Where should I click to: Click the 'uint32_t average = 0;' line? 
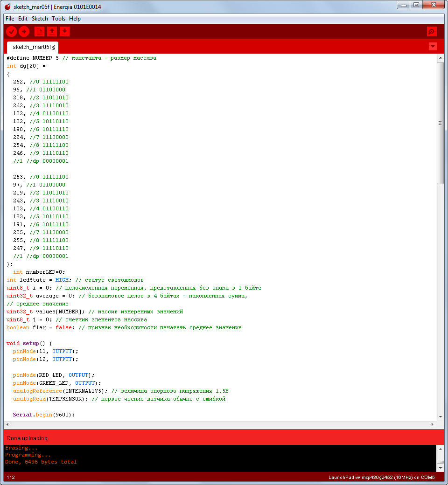127,296
